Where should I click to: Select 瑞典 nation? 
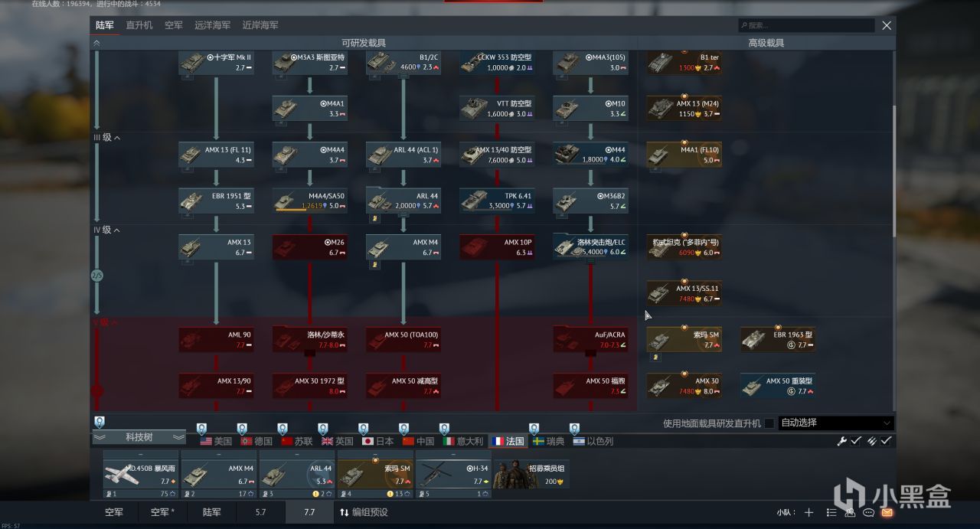pos(550,441)
